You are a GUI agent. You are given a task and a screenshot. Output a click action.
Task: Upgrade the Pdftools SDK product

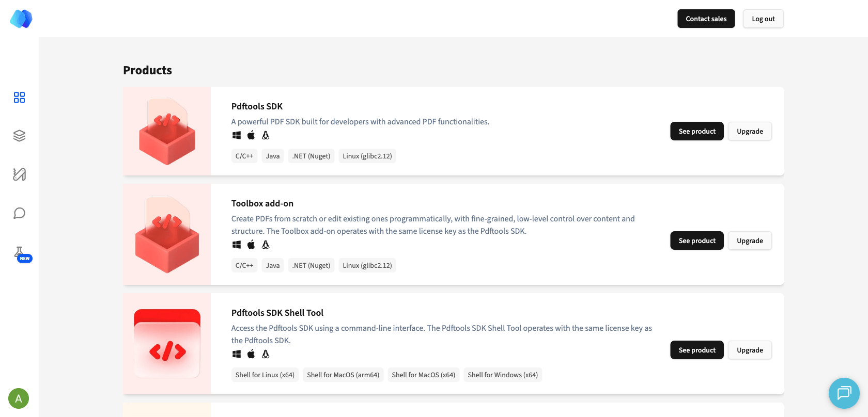[x=750, y=131]
